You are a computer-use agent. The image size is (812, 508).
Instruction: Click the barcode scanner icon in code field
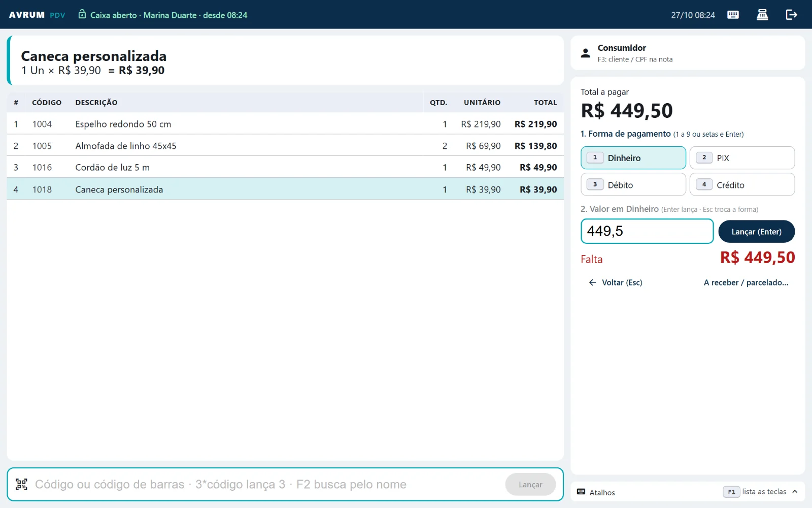point(21,484)
